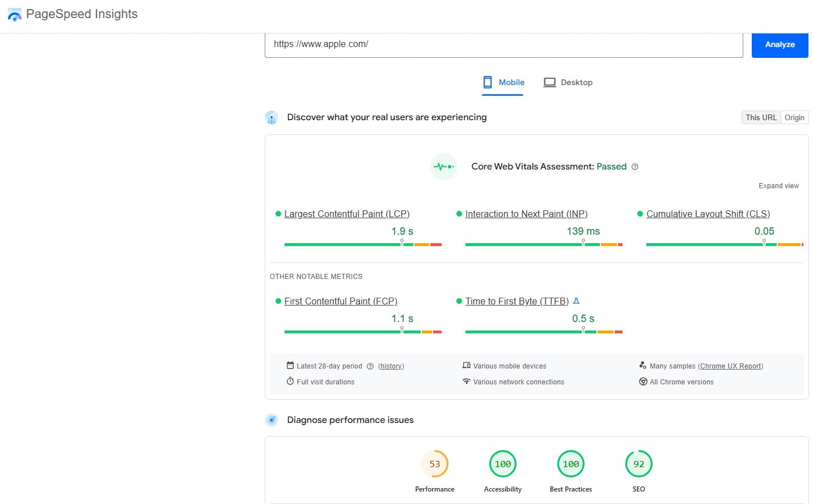This screenshot has height=504, width=813.
Task: Click the Cumulative Layout Shift distribution bar
Action: pyautogui.click(x=724, y=244)
